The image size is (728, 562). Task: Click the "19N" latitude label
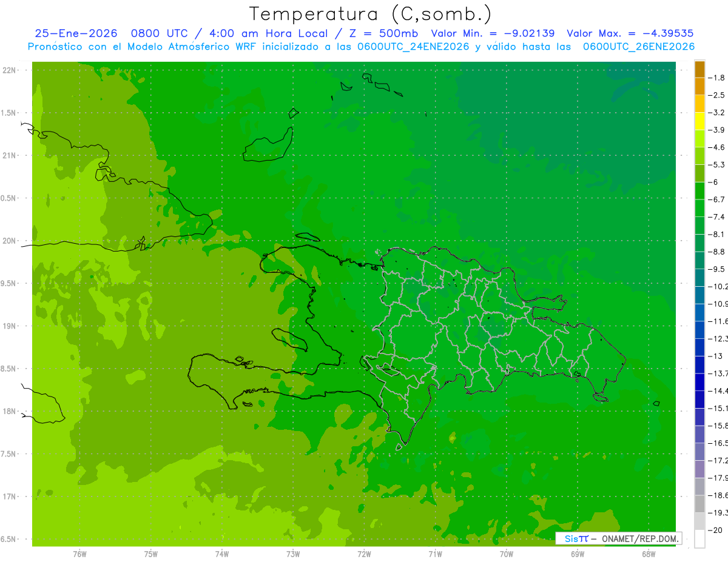tap(9, 326)
